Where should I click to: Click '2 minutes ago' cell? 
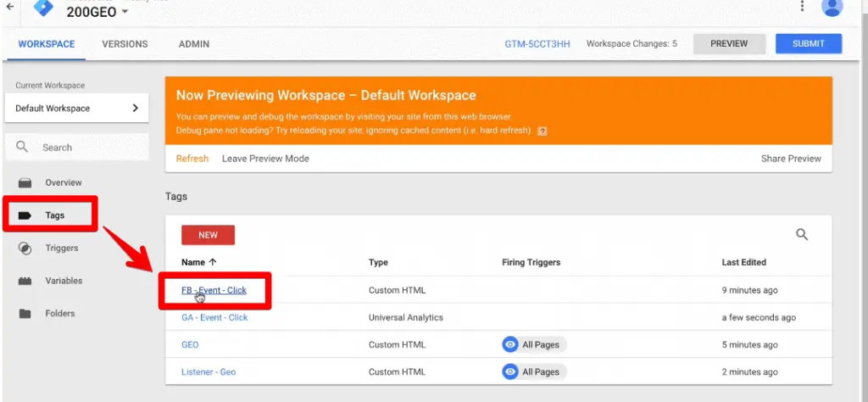[x=749, y=372]
